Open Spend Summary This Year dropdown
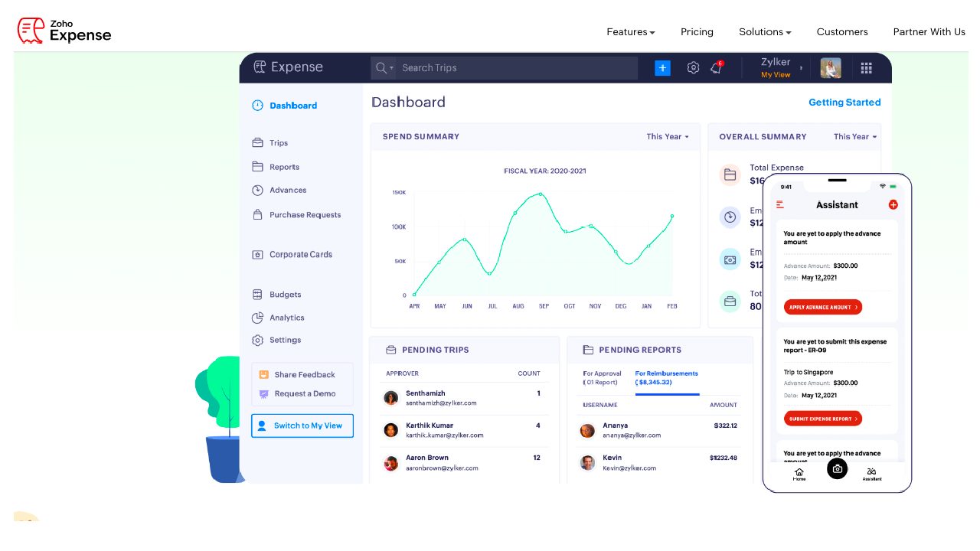The image size is (980, 551). pos(667,137)
